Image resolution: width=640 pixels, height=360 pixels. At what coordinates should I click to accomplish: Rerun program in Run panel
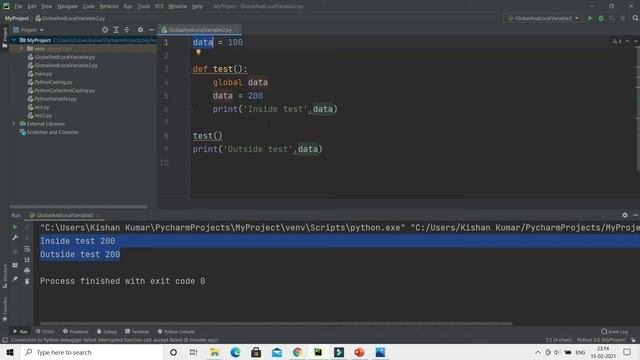(x=15, y=227)
